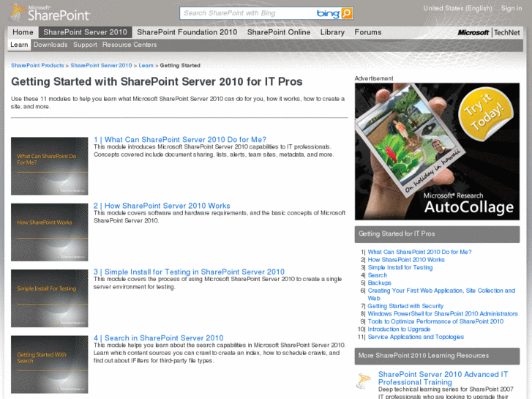Viewport: 532px width, 399px height.
Task: Click sidebar link Backups
Action: click(x=379, y=283)
